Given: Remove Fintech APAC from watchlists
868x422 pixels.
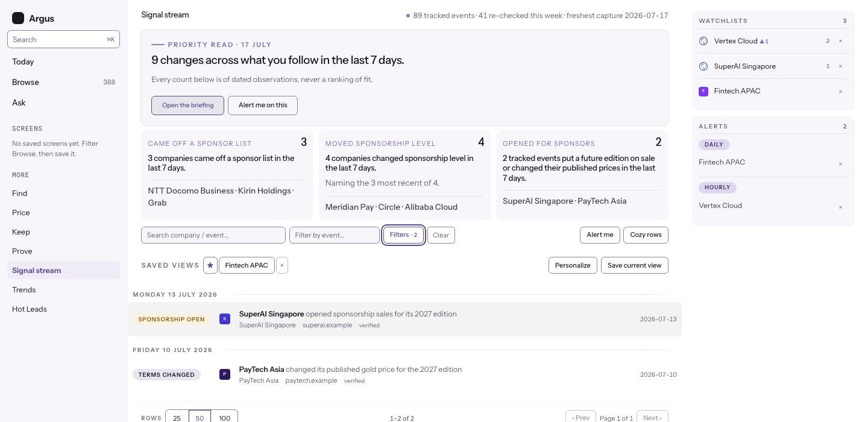Looking at the screenshot, I should 840,92.
